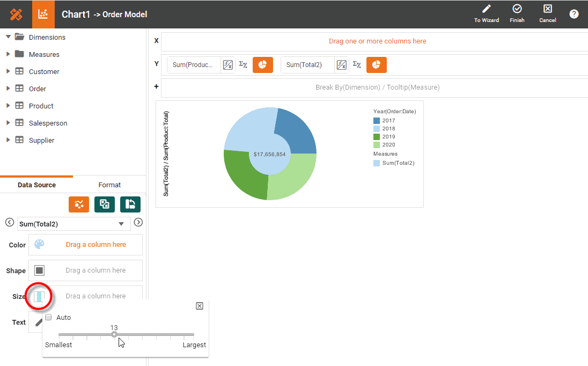588x366 pixels.
Task: Click the Color palette icon
Action: point(39,245)
